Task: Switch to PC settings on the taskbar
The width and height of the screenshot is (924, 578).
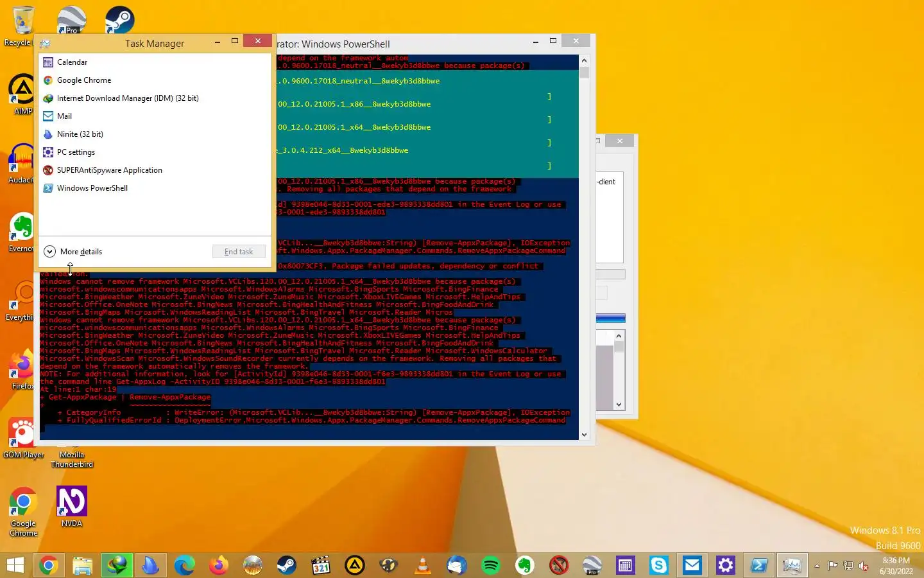Action: [726, 565]
